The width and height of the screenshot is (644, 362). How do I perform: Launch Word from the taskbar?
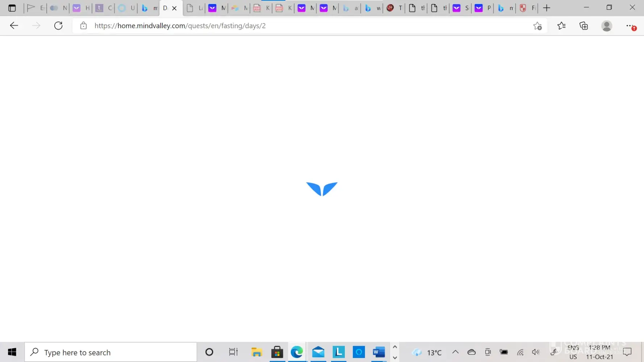click(x=379, y=352)
